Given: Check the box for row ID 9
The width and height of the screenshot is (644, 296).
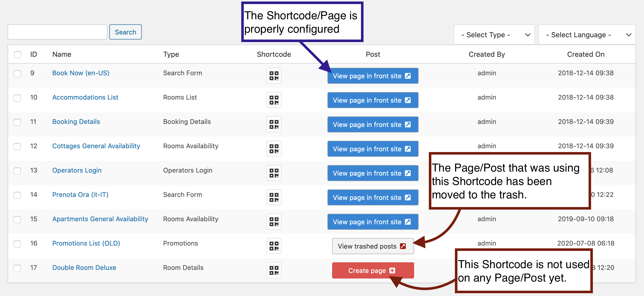Looking at the screenshot, I should [17, 73].
